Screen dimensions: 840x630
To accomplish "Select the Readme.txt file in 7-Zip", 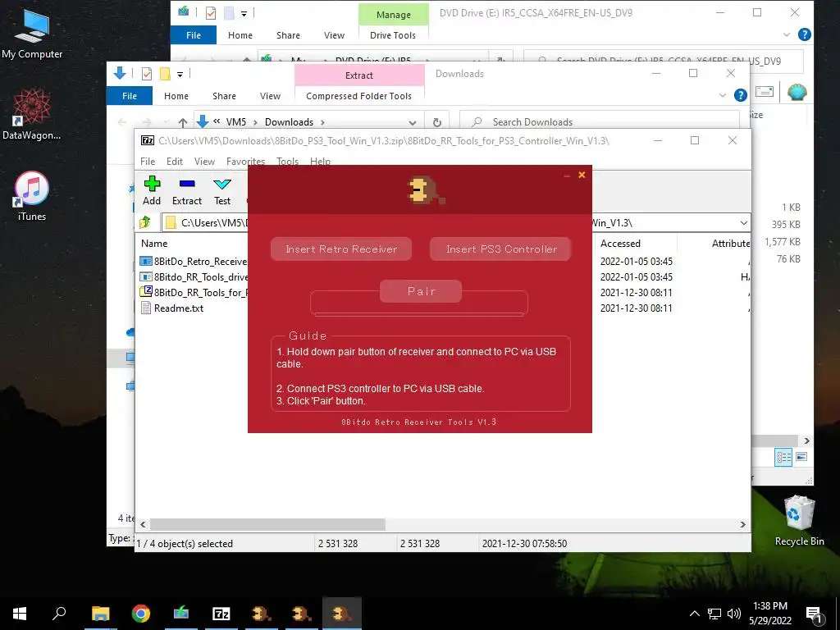I will [x=179, y=308].
